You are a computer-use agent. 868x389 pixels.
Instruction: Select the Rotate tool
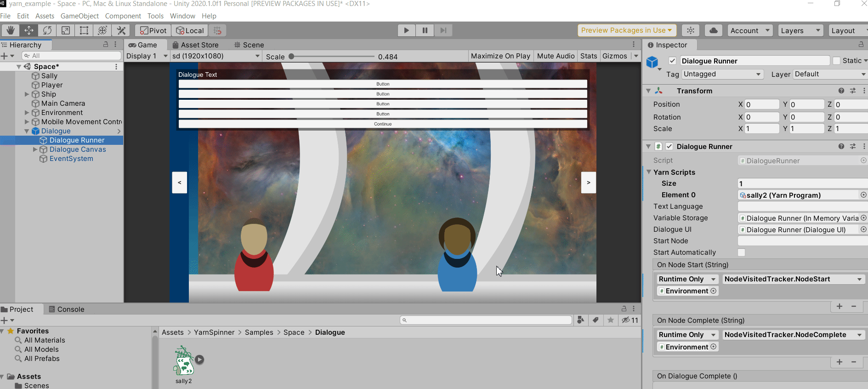coord(47,30)
